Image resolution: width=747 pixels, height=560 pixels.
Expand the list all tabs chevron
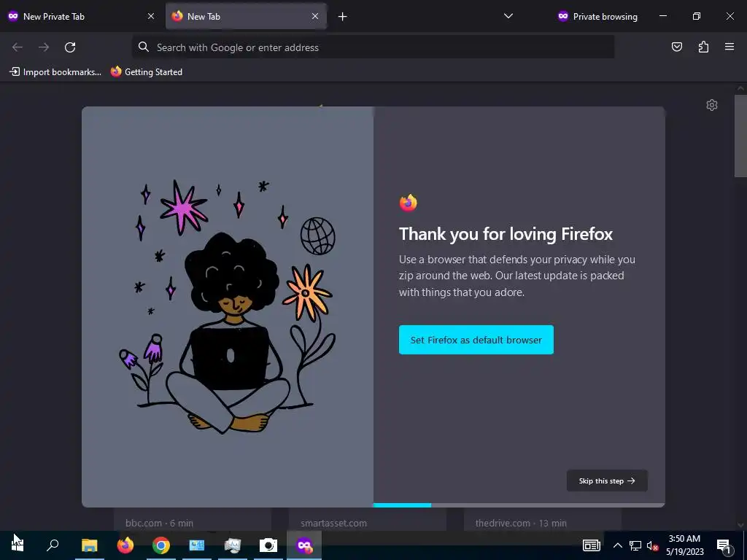pos(508,16)
